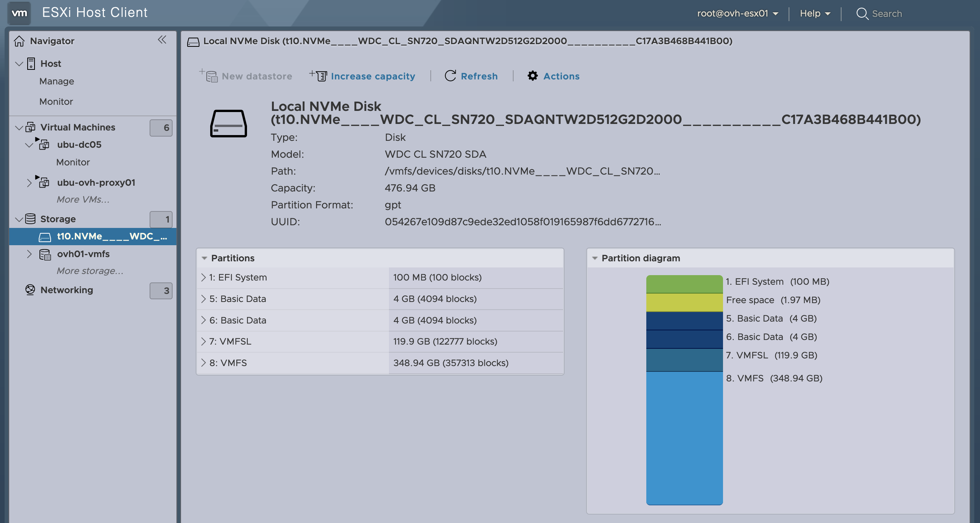Collapse the Partition diagram panel
Viewport: 980px width, 523px height.
click(x=595, y=258)
